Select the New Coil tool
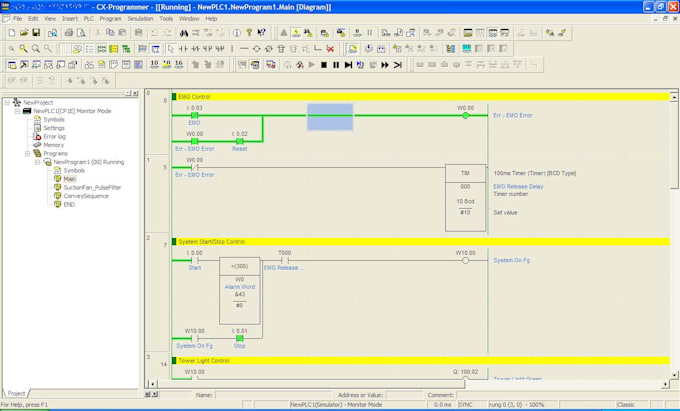 [x=256, y=49]
